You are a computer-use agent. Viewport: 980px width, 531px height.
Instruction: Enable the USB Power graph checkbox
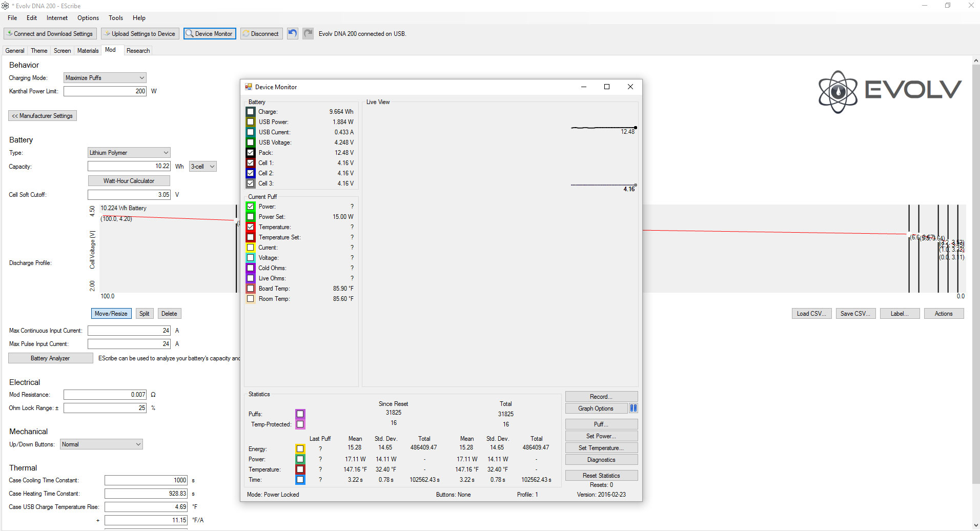251,122
